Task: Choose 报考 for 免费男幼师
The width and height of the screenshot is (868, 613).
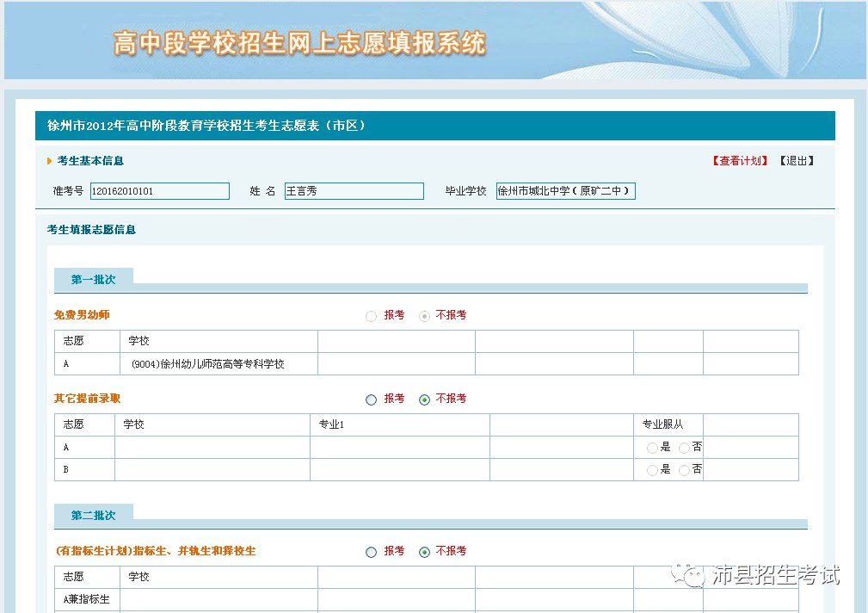Action: click(x=372, y=316)
